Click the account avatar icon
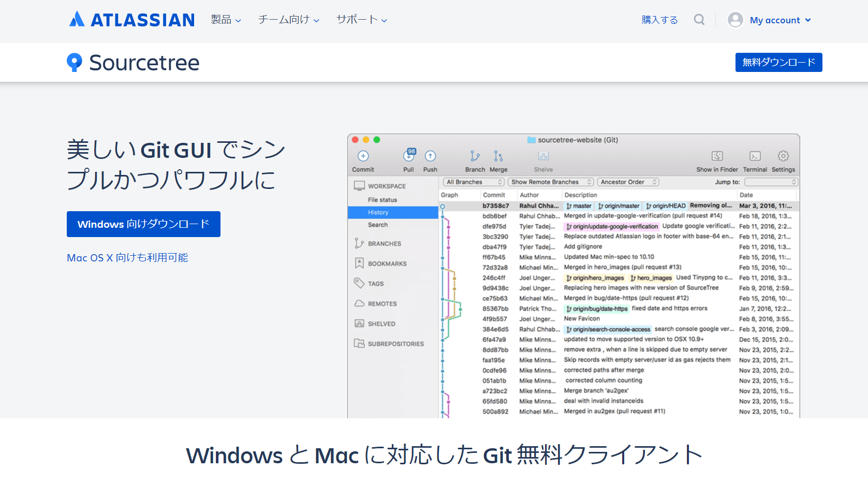The image size is (868, 485). click(735, 20)
